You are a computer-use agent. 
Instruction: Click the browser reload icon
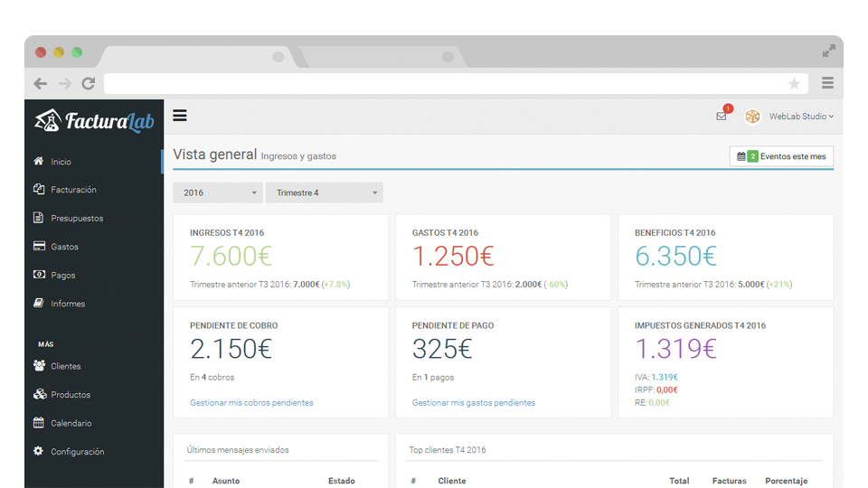(x=89, y=83)
